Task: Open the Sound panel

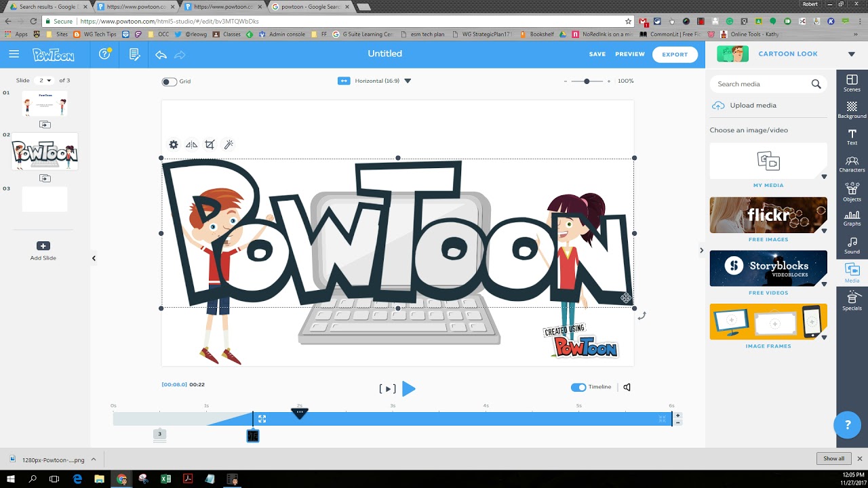Action: 852,245
